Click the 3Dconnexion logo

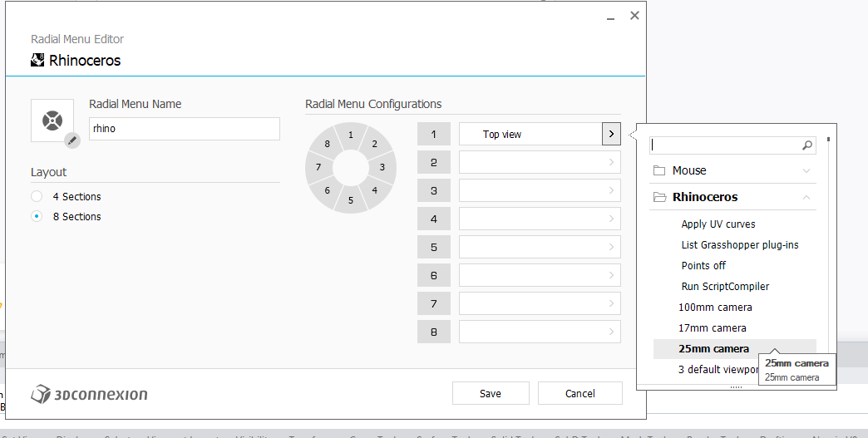coord(89,394)
